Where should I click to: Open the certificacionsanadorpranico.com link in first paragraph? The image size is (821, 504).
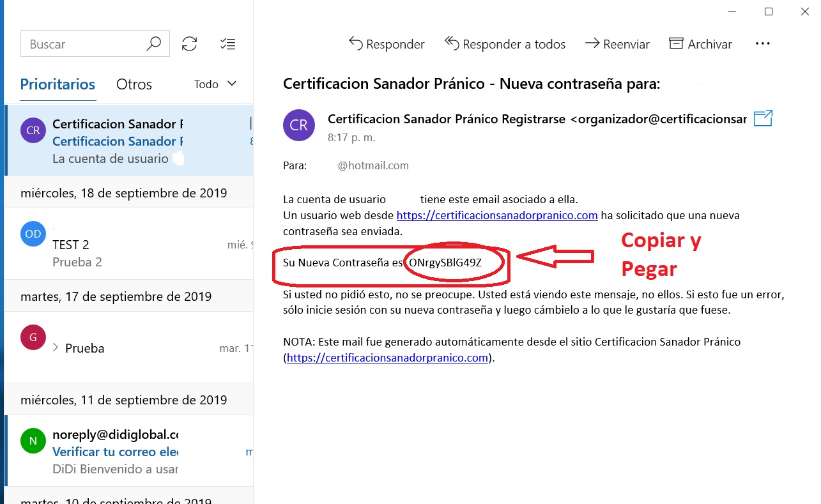point(497,215)
